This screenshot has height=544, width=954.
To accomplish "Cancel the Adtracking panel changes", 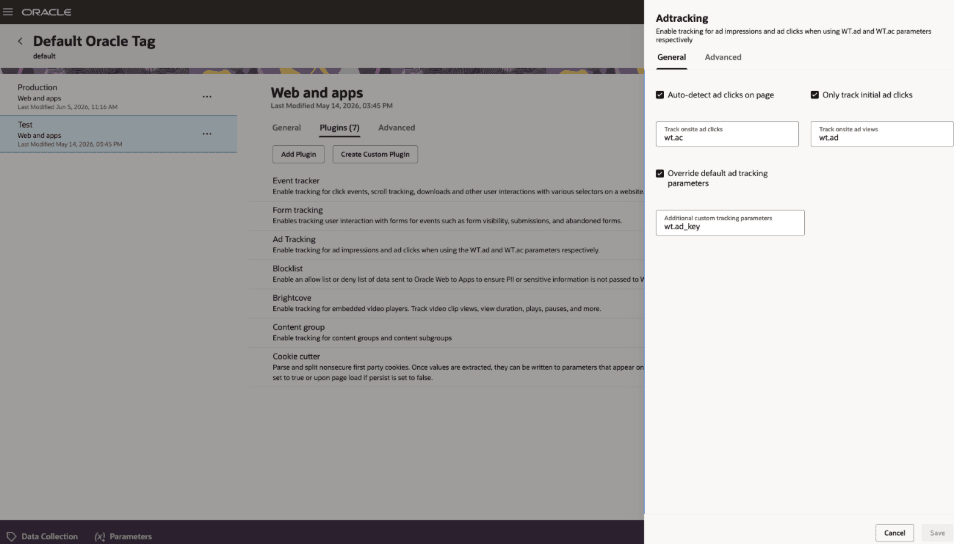I will (x=894, y=533).
